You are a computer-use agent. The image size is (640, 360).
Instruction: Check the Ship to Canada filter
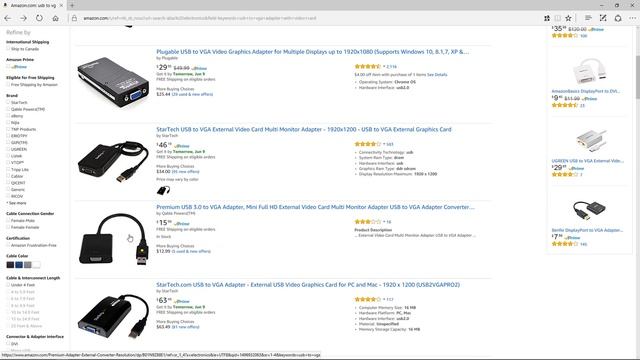click(x=8, y=49)
